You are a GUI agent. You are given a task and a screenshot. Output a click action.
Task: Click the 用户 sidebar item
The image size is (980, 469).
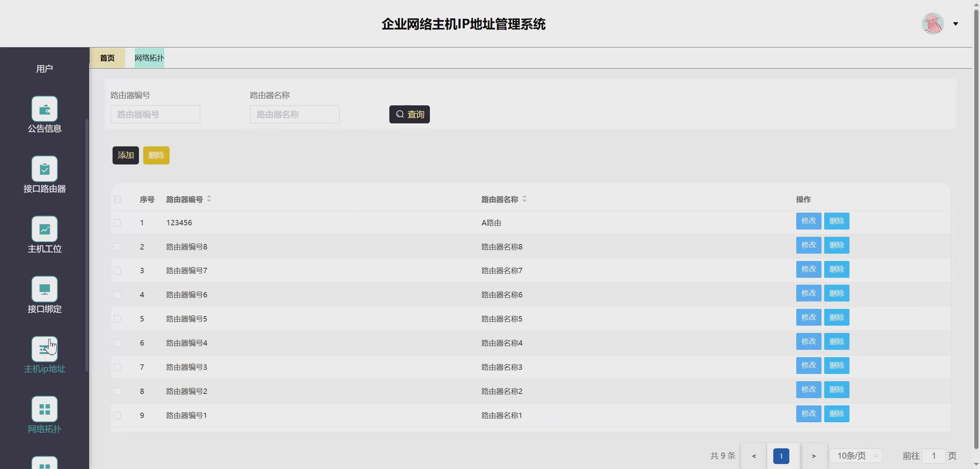pos(44,69)
